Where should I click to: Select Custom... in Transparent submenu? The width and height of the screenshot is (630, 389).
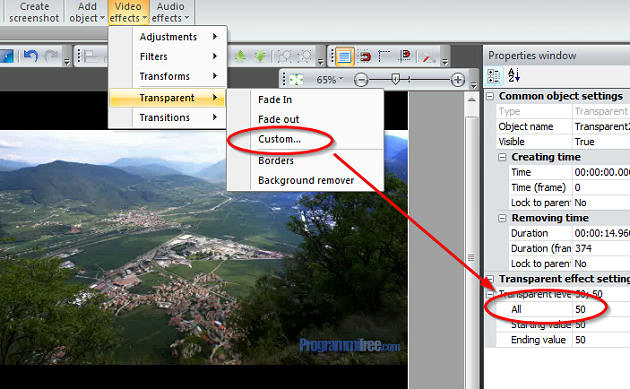279,139
